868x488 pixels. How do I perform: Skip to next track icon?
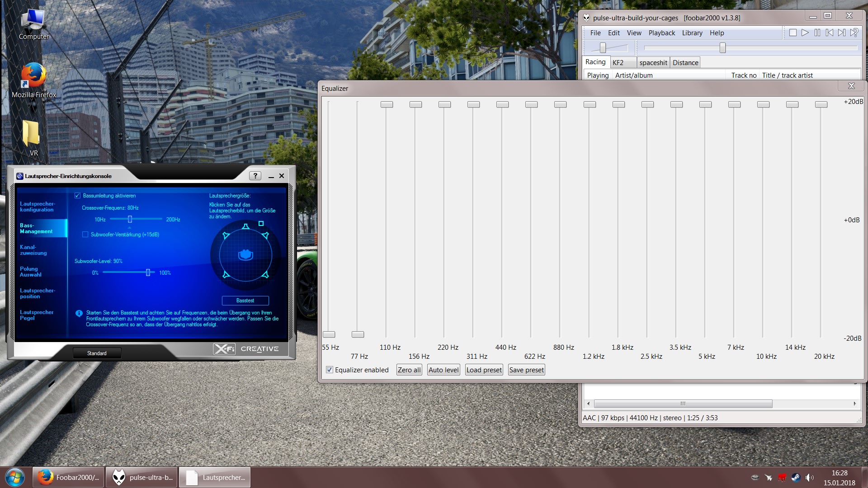click(x=841, y=33)
